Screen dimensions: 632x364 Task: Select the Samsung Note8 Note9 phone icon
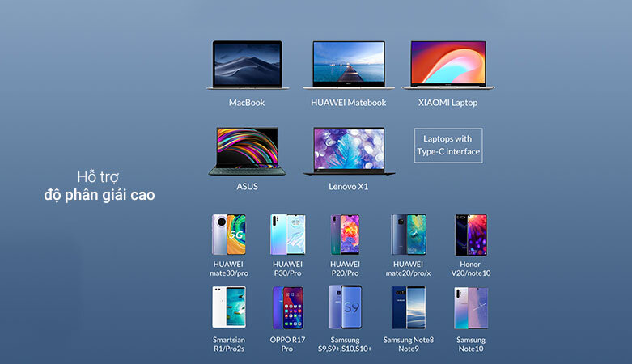coord(408,307)
